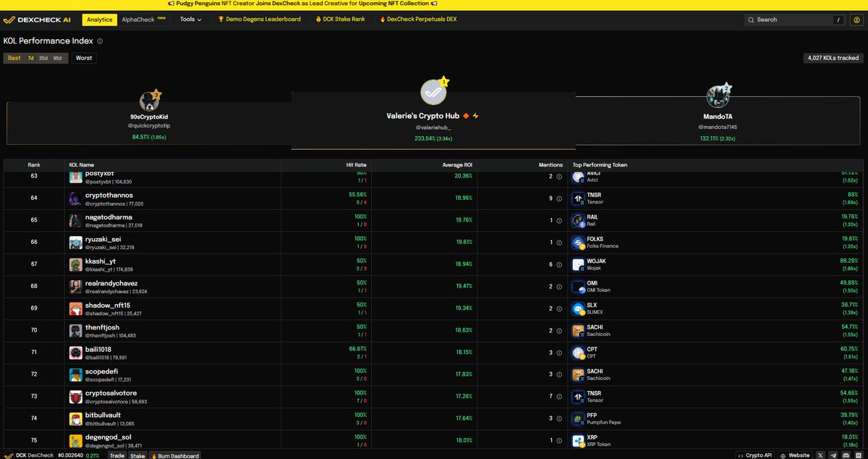
Task: Click the @valeriehub_ handle
Action: point(434,127)
